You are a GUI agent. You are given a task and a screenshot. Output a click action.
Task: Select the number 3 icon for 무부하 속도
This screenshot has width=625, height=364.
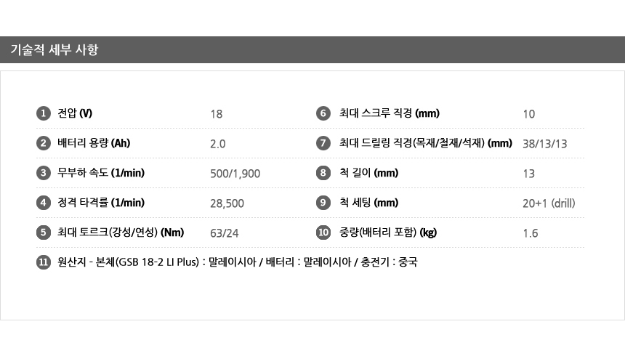click(43, 173)
